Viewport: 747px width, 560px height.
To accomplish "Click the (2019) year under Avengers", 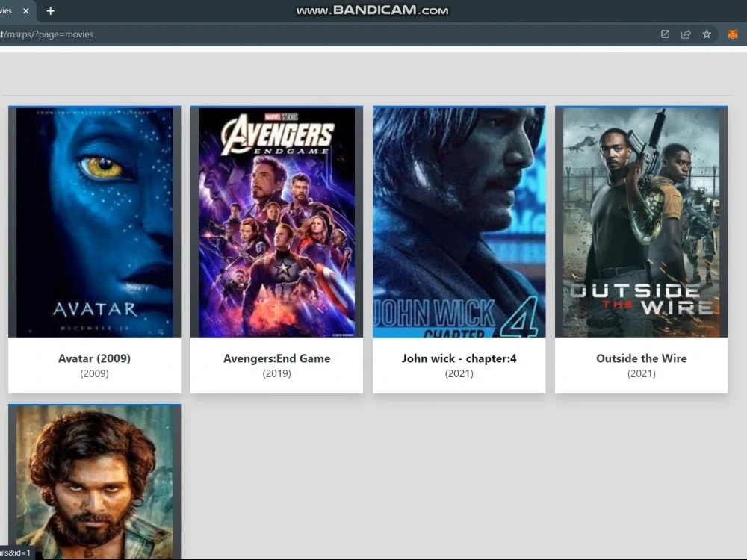I will pos(277,373).
